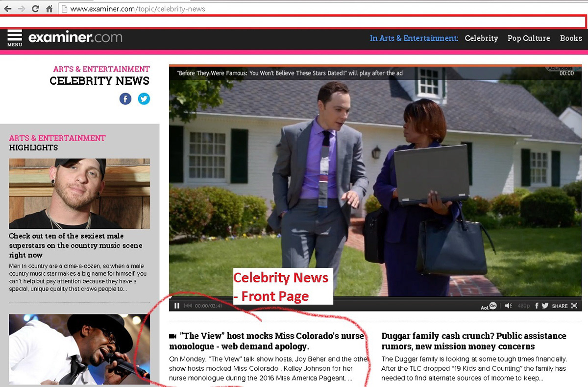Viewport: 588px width, 387px height.
Task: Change the 480p video quality
Action: pos(524,306)
